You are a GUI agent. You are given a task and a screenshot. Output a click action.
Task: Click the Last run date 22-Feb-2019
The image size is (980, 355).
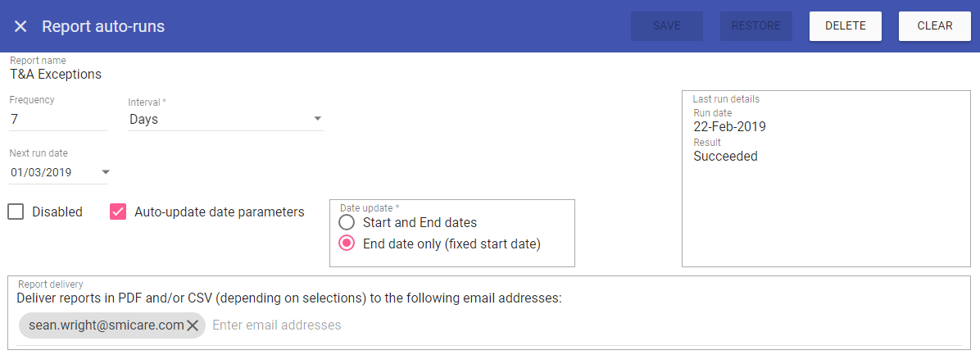tap(729, 126)
